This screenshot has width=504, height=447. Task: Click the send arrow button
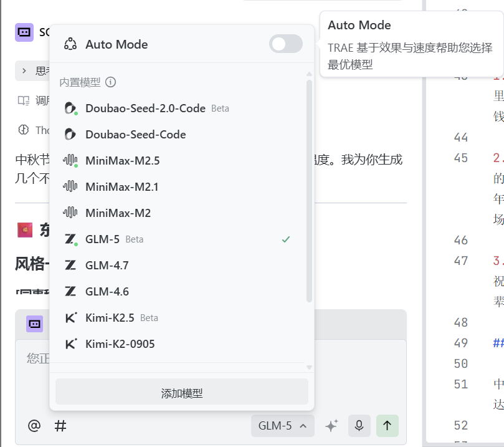pos(388,426)
